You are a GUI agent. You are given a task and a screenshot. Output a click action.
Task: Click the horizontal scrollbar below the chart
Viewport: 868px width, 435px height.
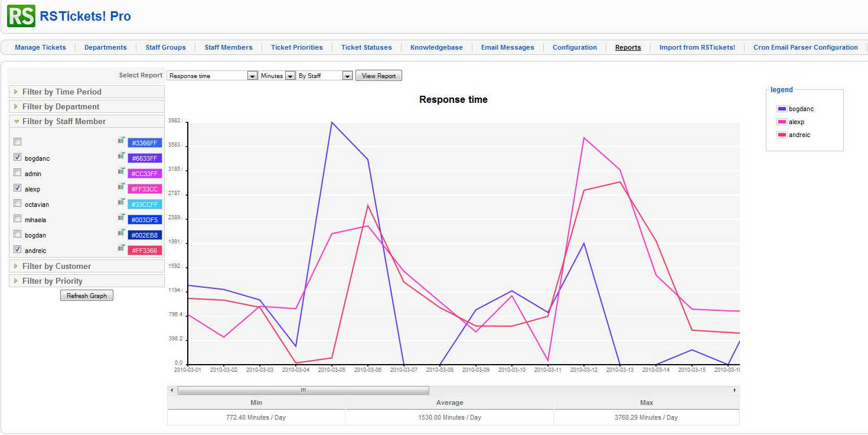[x=302, y=390]
